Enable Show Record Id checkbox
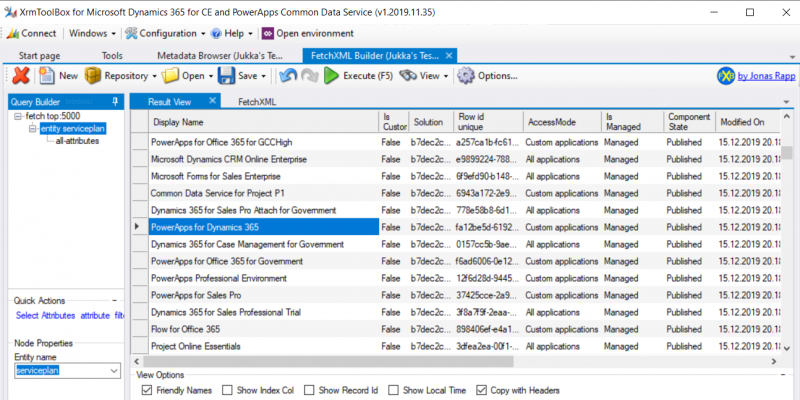The width and height of the screenshot is (800, 400). pyautogui.click(x=309, y=390)
